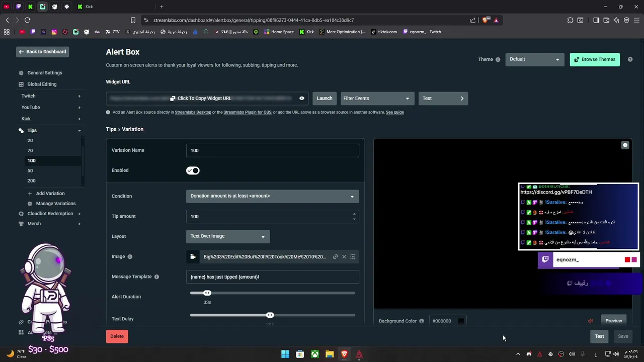Toggle widget URL visibility eye icon

click(x=302, y=99)
